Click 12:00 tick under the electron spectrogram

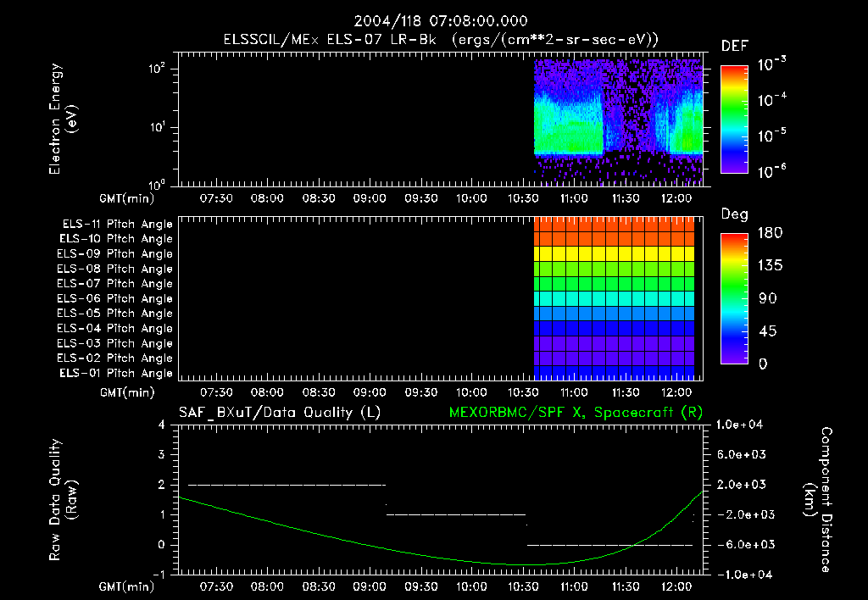coord(676,198)
